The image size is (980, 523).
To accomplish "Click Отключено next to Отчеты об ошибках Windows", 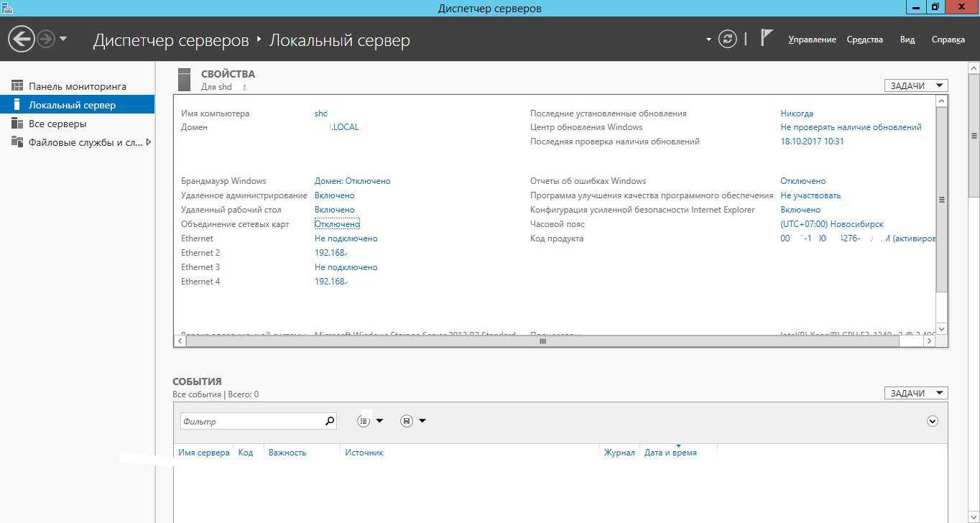I will pyautogui.click(x=803, y=181).
